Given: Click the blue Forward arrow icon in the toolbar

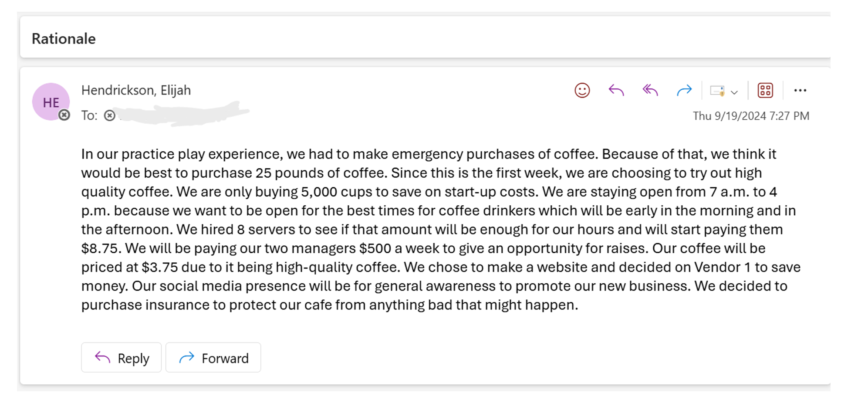Looking at the screenshot, I should 684,91.
